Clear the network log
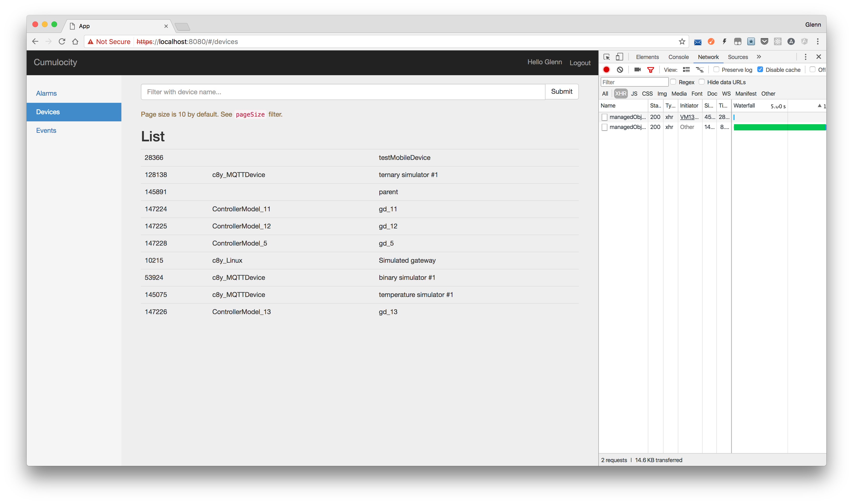The image size is (853, 504). [x=620, y=70]
